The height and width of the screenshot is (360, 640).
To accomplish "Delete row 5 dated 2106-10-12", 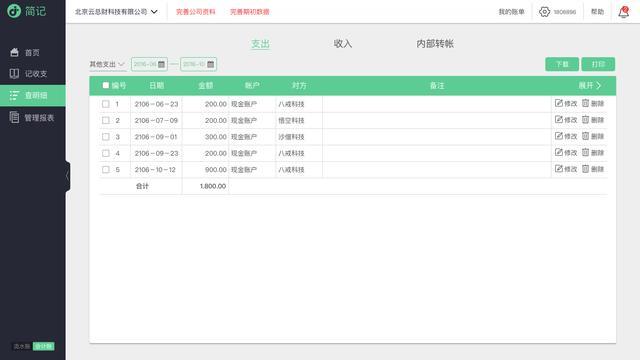I will pos(593,169).
